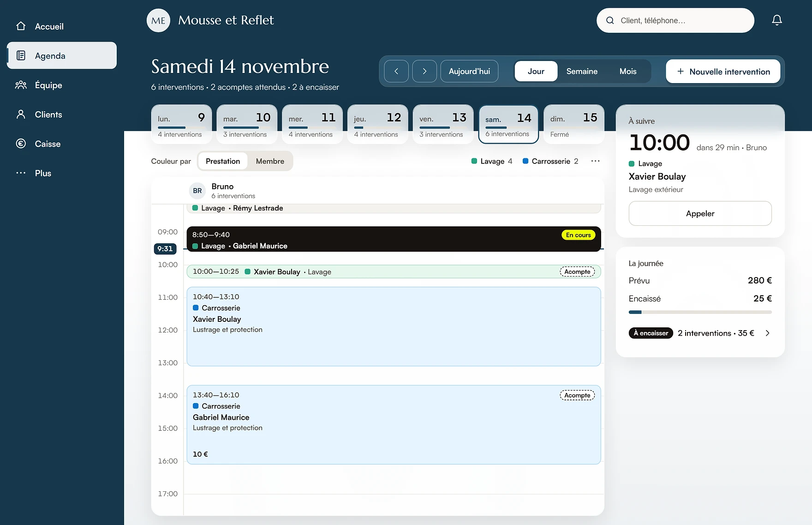Click Acompte badge on Xavier Boulay Lavage
Image resolution: width=812 pixels, height=525 pixels.
click(577, 272)
